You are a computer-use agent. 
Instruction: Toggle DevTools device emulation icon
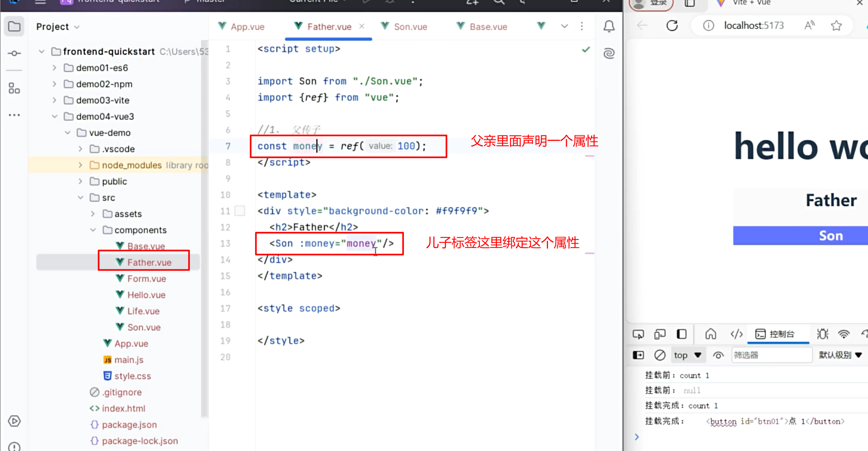[x=660, y=334]
